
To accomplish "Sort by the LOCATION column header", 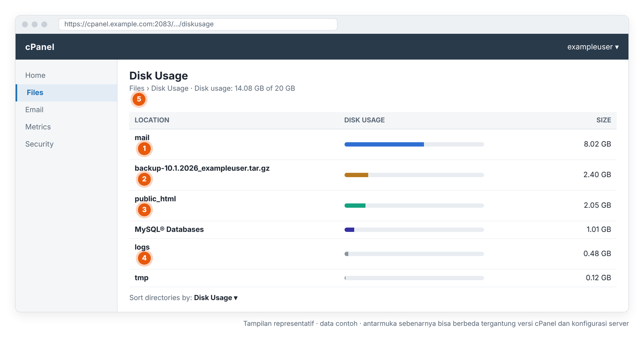I will [152, 120].
